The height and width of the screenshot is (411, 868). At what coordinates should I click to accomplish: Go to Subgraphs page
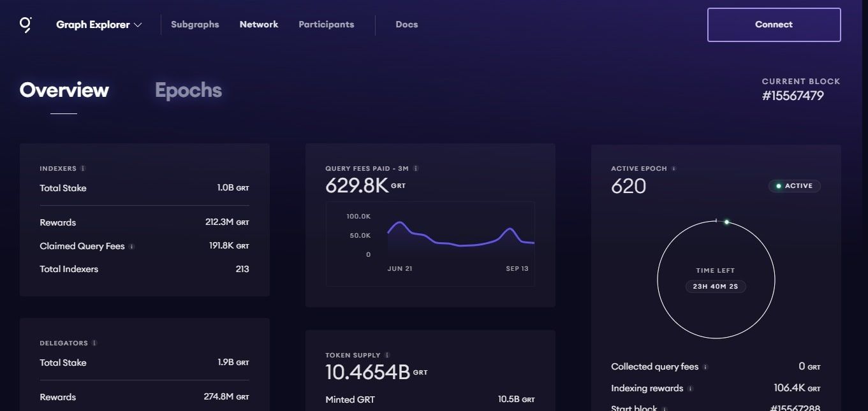pyautogui.click(x=195, y=24)
